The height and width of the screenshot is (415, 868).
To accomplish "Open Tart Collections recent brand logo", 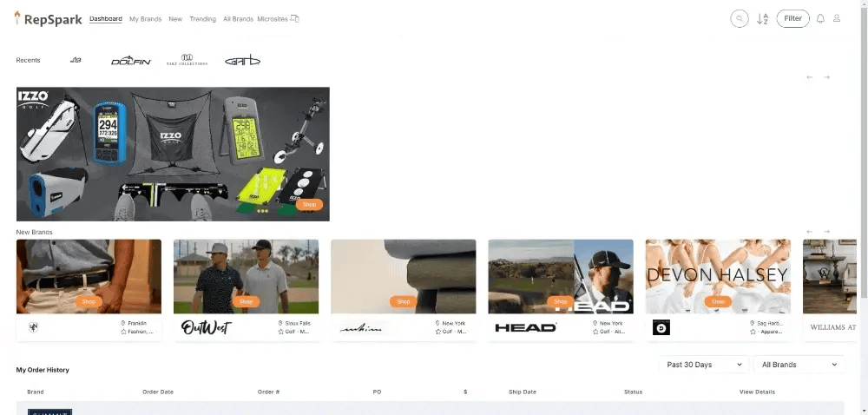I will click(x=187, y=60).
